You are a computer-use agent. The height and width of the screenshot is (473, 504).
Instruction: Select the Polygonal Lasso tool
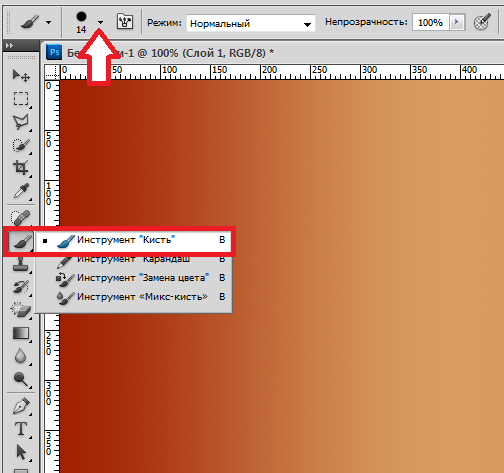[21, 122]
